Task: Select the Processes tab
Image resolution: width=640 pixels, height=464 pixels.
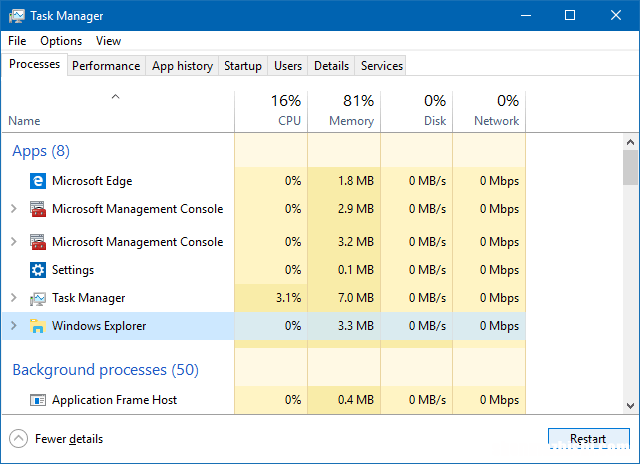Action: coord(34,64)
